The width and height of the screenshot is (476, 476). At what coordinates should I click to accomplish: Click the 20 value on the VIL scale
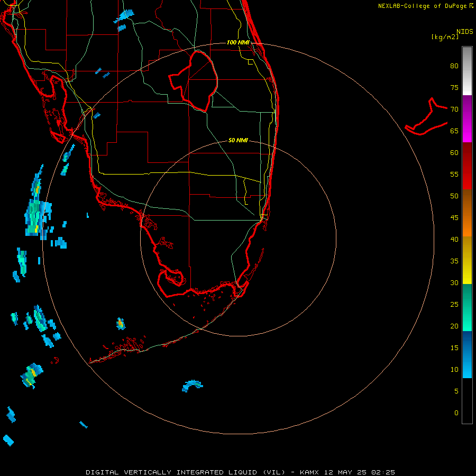pyautogui.click(x=454, y=326)
